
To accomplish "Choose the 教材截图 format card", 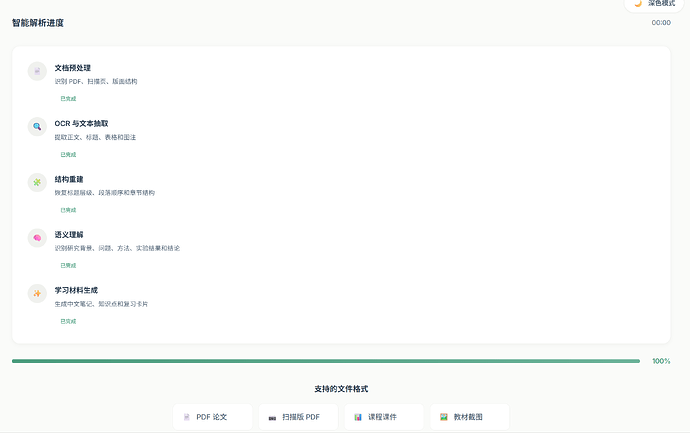I will coord(470,417).
